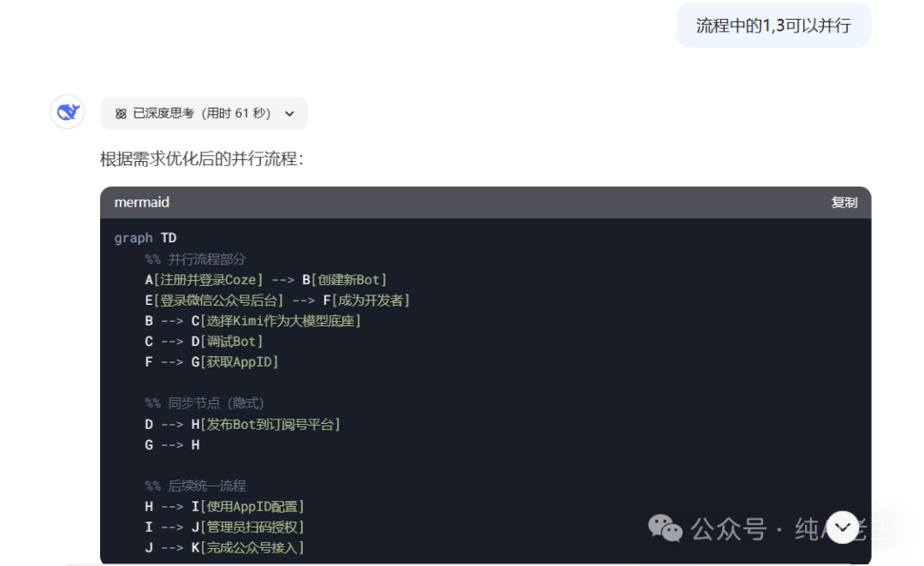The image size is (924, 566).
Task: Click the line 管理员扫码授权
Action: [224, 527]
